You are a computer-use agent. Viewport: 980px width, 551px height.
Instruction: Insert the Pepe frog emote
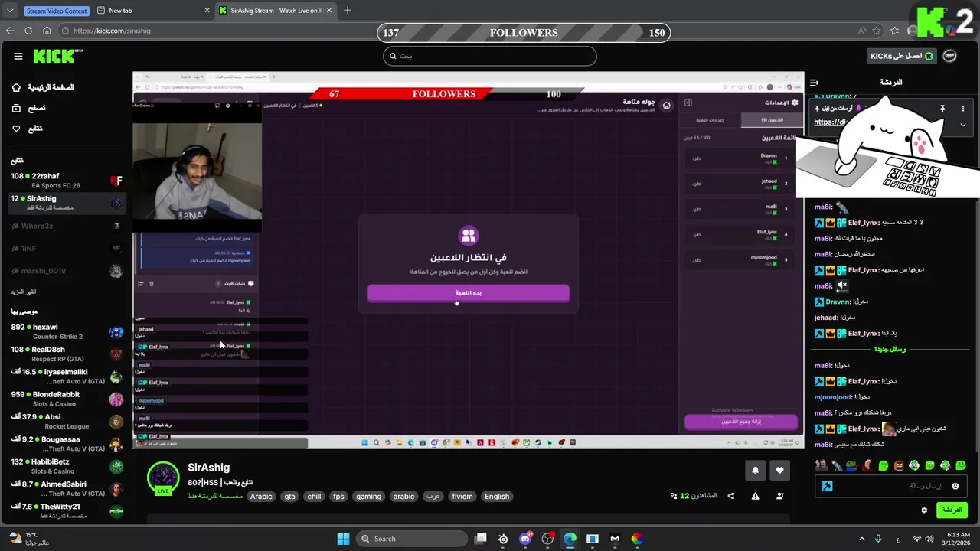[851, 465]
